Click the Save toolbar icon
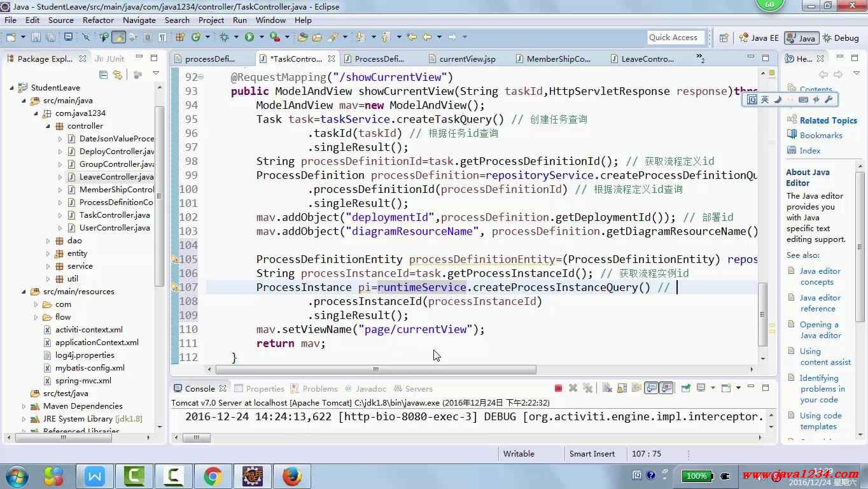868x489 pixels. [36, 38]
